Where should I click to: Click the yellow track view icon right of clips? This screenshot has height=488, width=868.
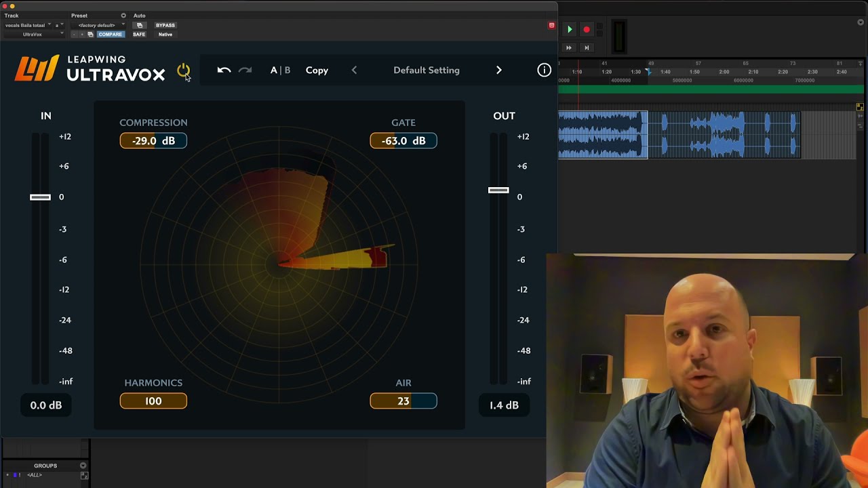[860, 107]
